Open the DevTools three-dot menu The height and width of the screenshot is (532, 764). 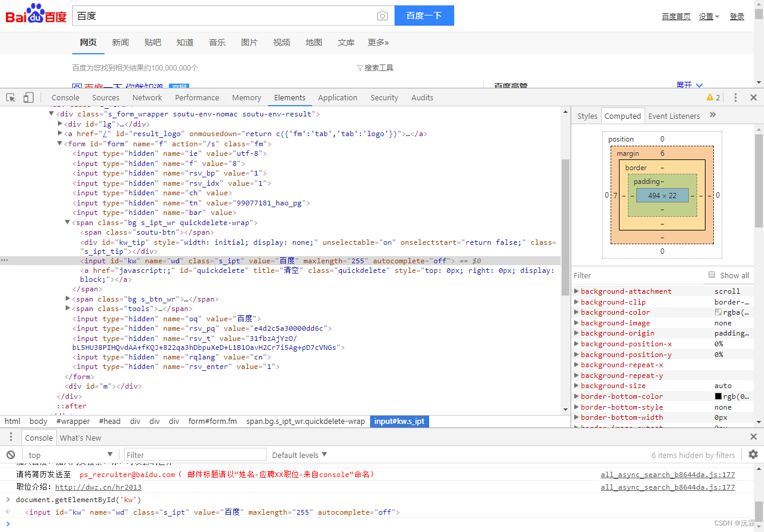[x=735, y=97]
